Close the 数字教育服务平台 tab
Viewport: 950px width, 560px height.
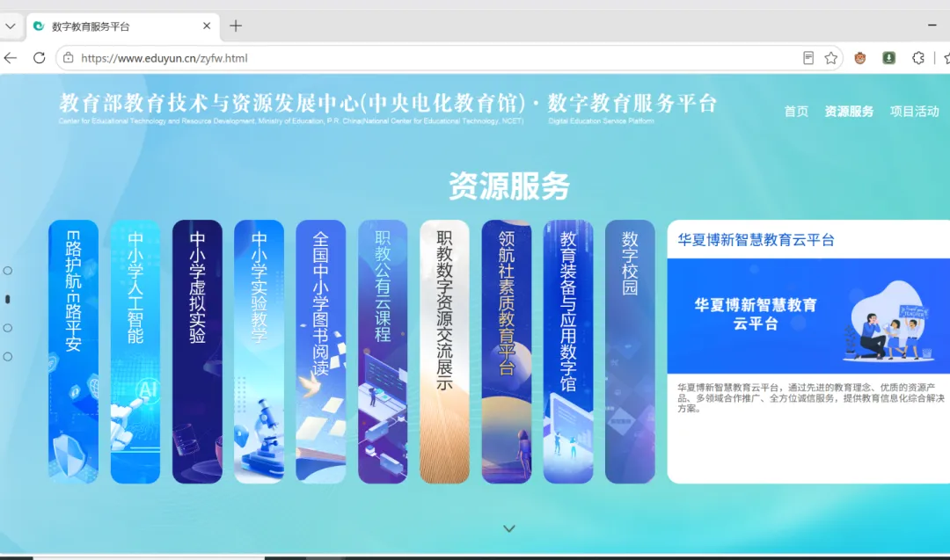(x=207, y=26)
